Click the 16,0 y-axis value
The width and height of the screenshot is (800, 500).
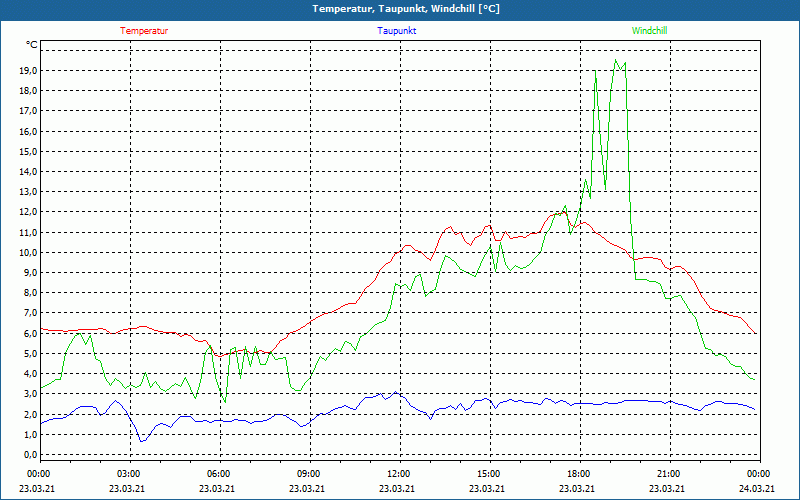pos(28,131)
